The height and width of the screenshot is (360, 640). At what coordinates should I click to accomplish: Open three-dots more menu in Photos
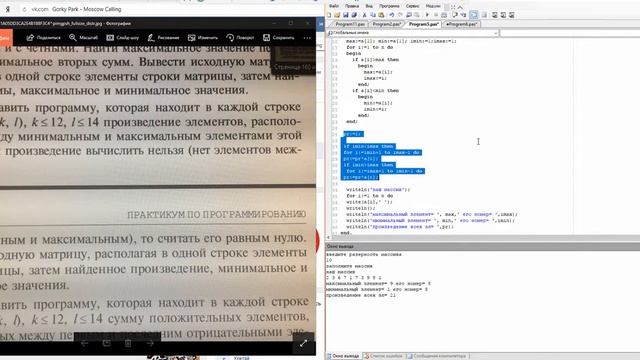(x=307, y=38)
